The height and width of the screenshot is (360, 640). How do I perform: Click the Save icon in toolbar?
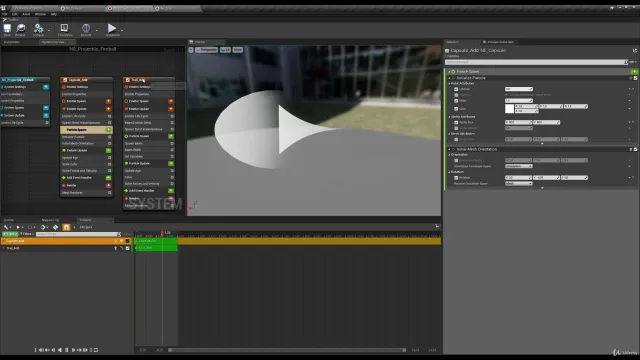pyautogui.click(x=7, y=28)
